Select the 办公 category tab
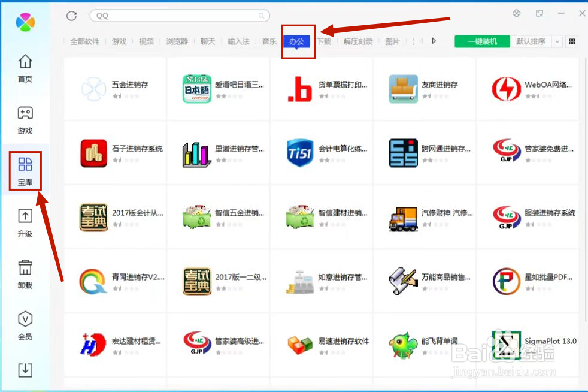Screen dimensions: 588x392 (296, 41)
